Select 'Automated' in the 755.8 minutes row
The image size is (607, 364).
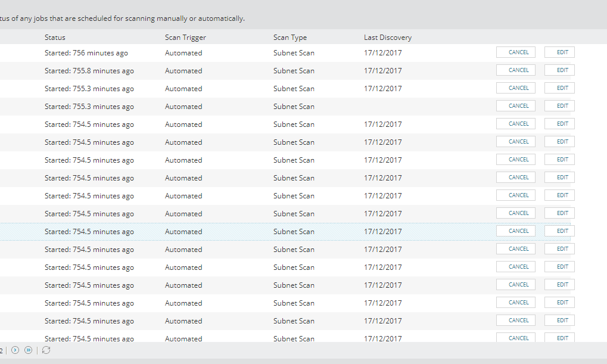click(183, 71)
